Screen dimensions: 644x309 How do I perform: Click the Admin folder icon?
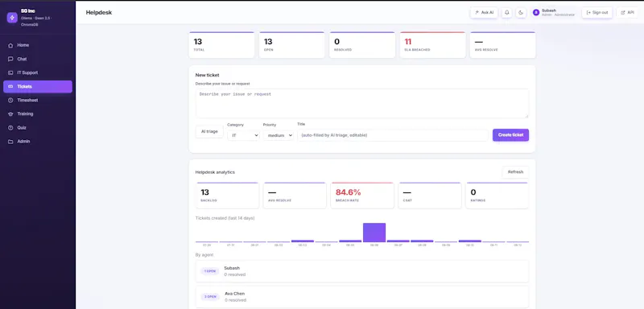(10, 142)
